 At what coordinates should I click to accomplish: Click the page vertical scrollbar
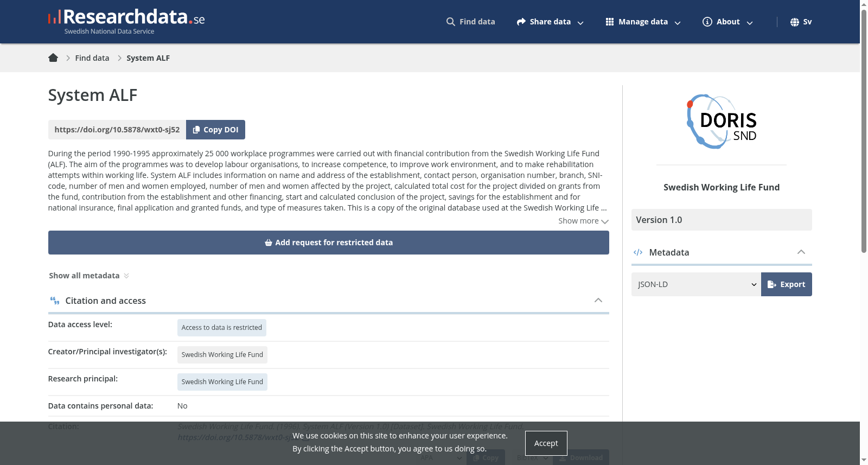pyautogui.click(x=864, y=130)
